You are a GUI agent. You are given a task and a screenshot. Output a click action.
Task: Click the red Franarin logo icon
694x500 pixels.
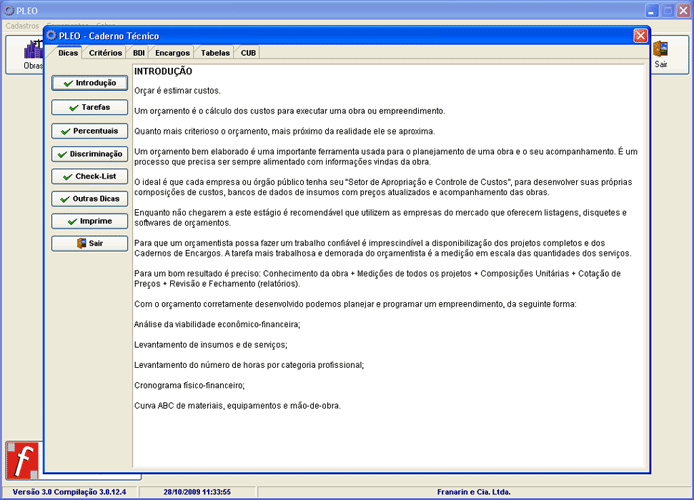[x=22, y=460]
